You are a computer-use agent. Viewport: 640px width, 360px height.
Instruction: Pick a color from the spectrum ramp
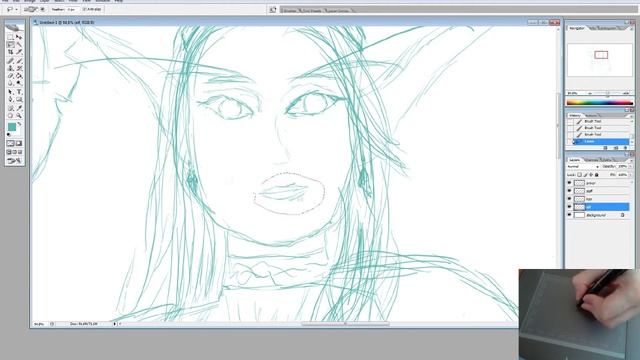click(600, 103)
